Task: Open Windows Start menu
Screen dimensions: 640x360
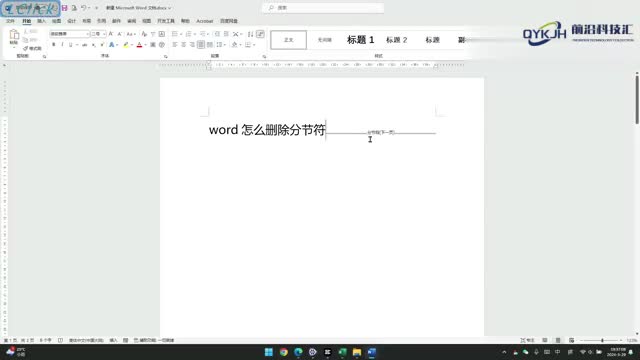Action: (x=269, y=352)
